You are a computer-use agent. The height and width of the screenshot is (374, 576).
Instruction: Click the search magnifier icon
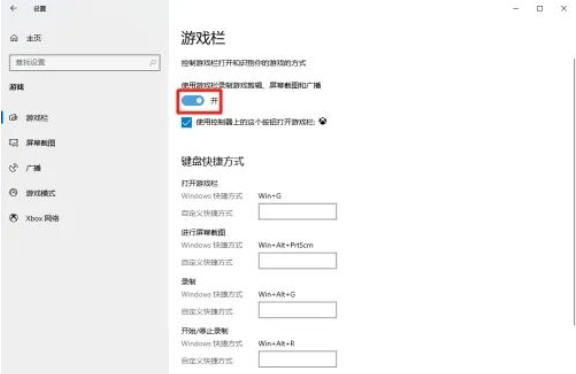pos(153,62)
